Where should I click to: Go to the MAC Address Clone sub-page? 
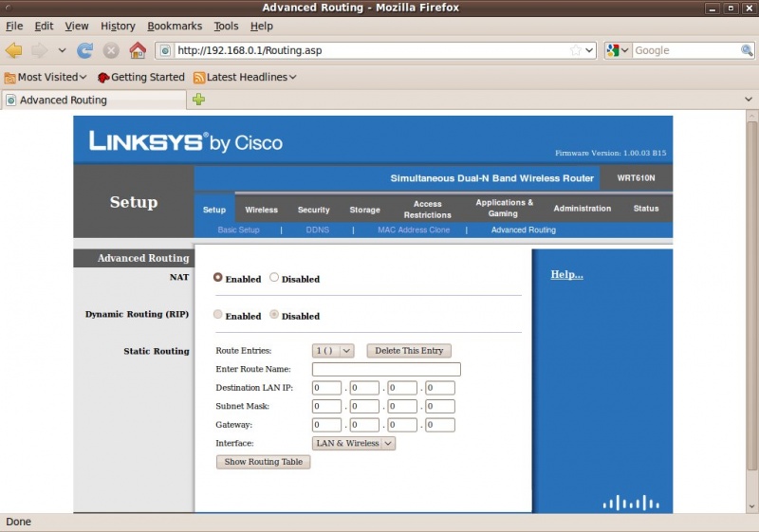(414, 229)
